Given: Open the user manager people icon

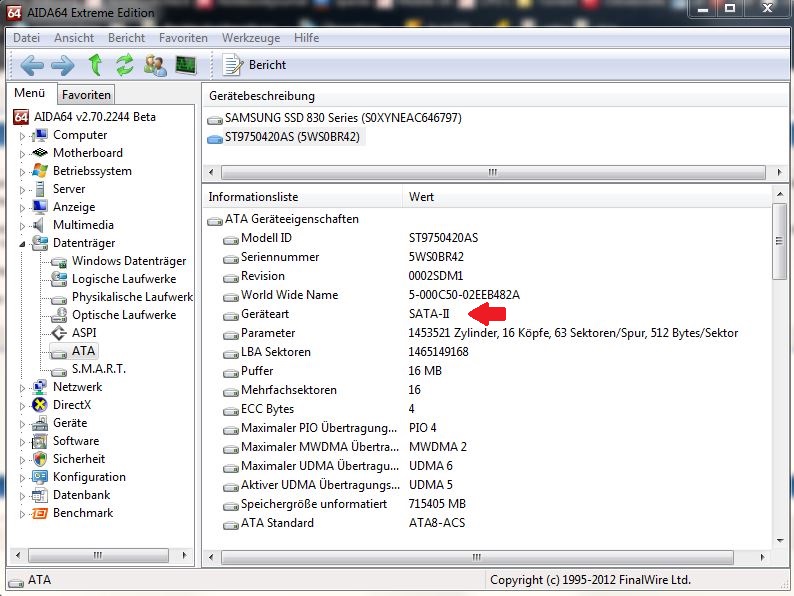Looking at the screenshot, I should pos(155,65).
